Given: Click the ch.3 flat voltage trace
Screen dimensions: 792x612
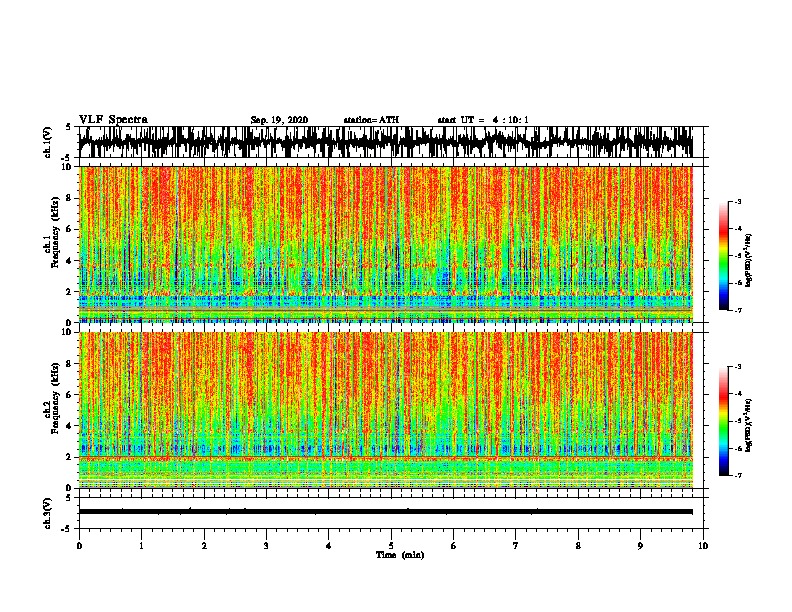Looking at the screenshot, I should pos(385,512).
